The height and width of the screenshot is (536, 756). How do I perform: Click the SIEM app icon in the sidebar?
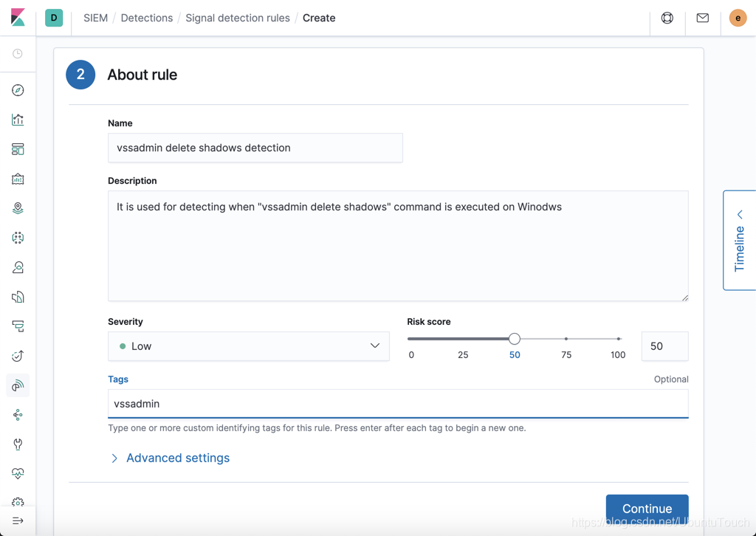pyautogui.click(x=18, y=385)
